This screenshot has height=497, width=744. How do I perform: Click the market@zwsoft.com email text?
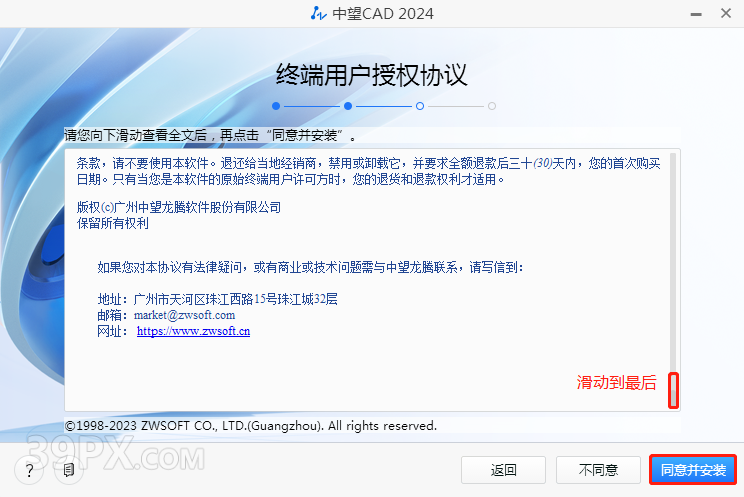click(x=184, y=315)
